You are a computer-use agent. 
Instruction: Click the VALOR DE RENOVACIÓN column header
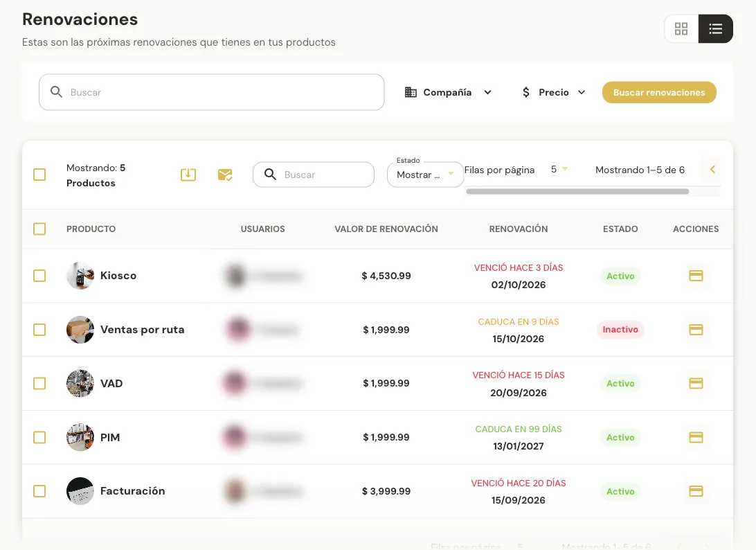pyautogui.click(x=386, y=229)
